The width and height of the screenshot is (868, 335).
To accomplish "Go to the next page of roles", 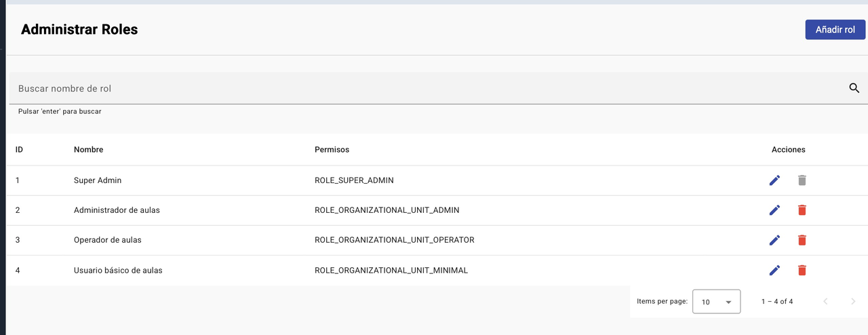I will (x=853, y=302).
